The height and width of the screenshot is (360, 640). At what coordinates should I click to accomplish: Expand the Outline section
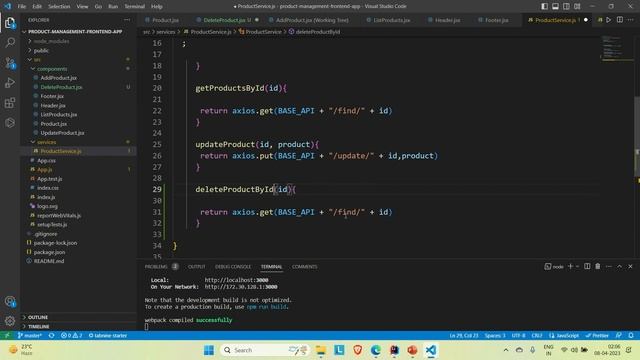pos(38,317)
